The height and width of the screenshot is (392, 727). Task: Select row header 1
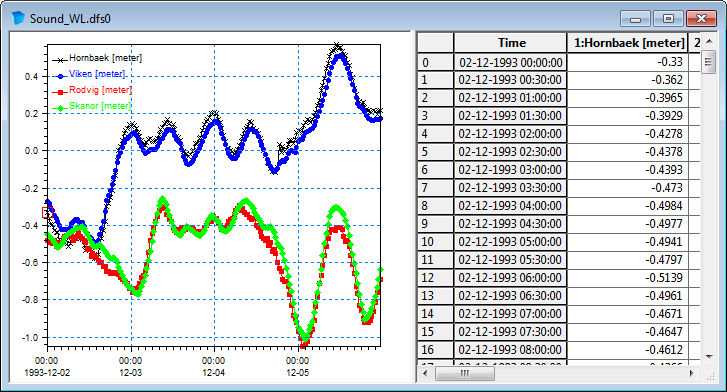(x=435, y=80)
